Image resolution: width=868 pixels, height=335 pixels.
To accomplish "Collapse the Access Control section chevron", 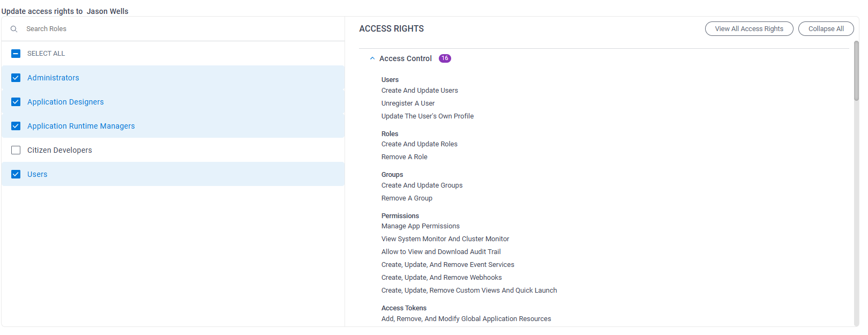I will (372, 58).
